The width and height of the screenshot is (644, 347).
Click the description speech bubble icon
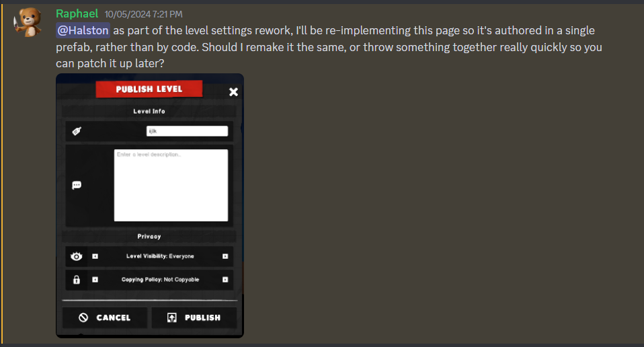77,185
